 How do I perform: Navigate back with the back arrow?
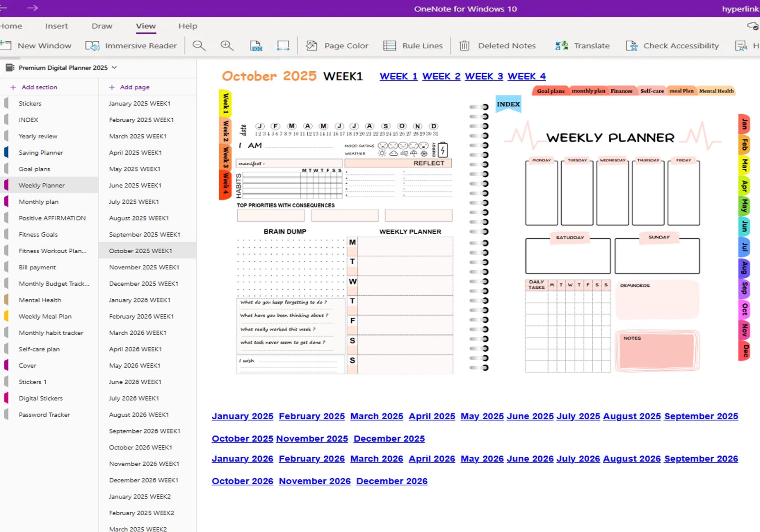click(3, 9)
